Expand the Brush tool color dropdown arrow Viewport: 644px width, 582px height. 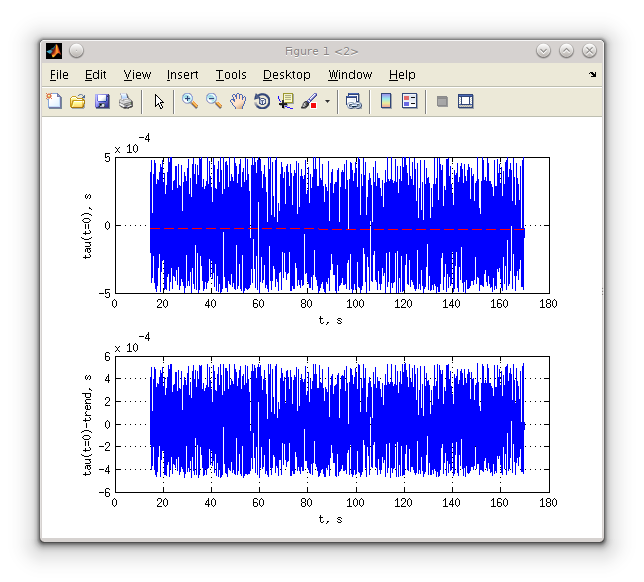(x=327, y=102)
